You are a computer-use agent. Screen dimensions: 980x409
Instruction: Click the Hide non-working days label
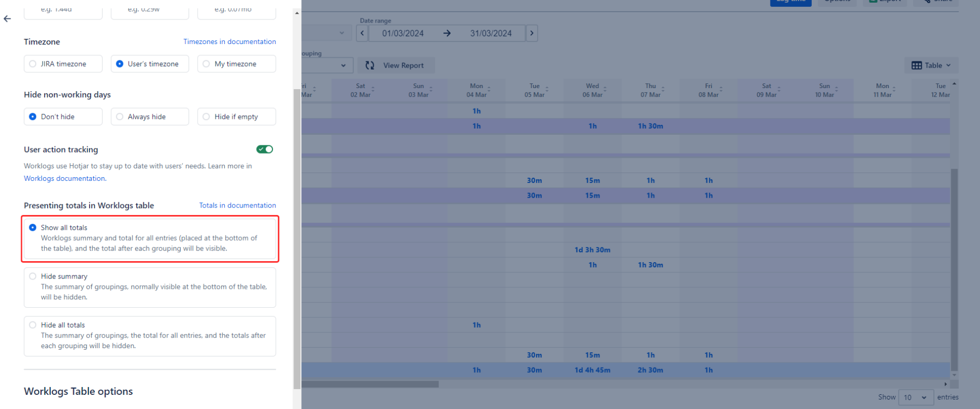[67, 95]
